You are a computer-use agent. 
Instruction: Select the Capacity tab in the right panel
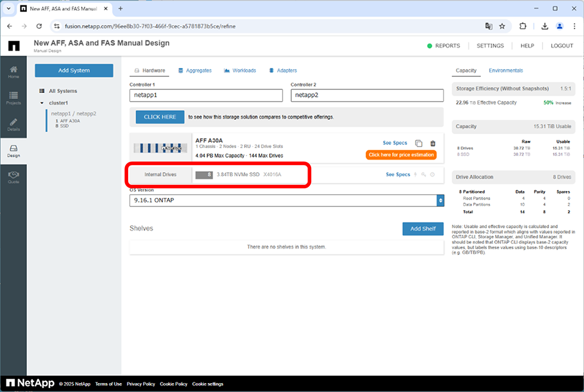click(466, 70)
